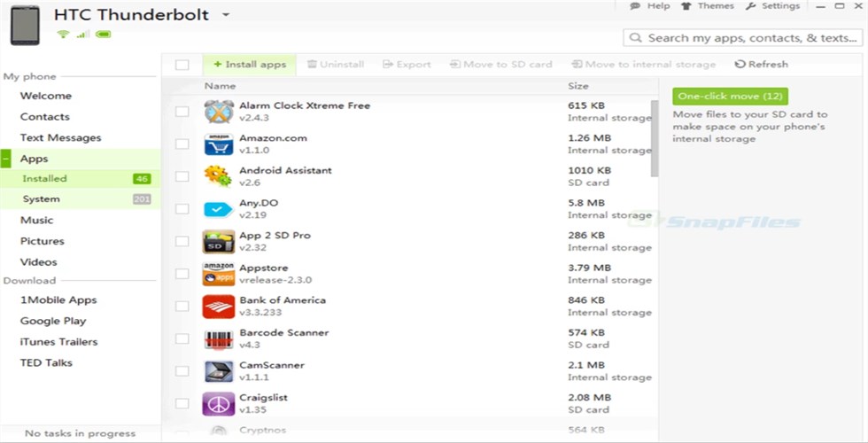Viewport: 868px width, 443px height.
Task: Click Move to internal storage
Action: coord(643,64)
